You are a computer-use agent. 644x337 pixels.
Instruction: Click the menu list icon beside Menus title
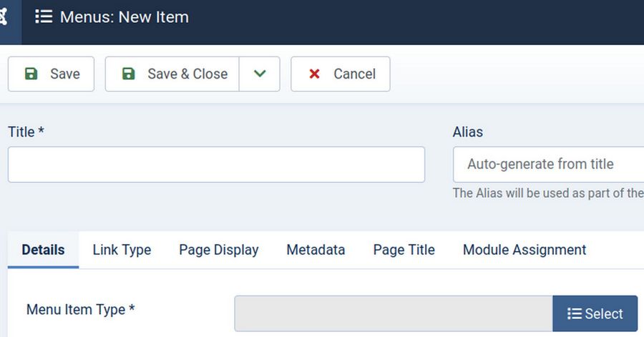pyautogui.click(x=44, y=17)
